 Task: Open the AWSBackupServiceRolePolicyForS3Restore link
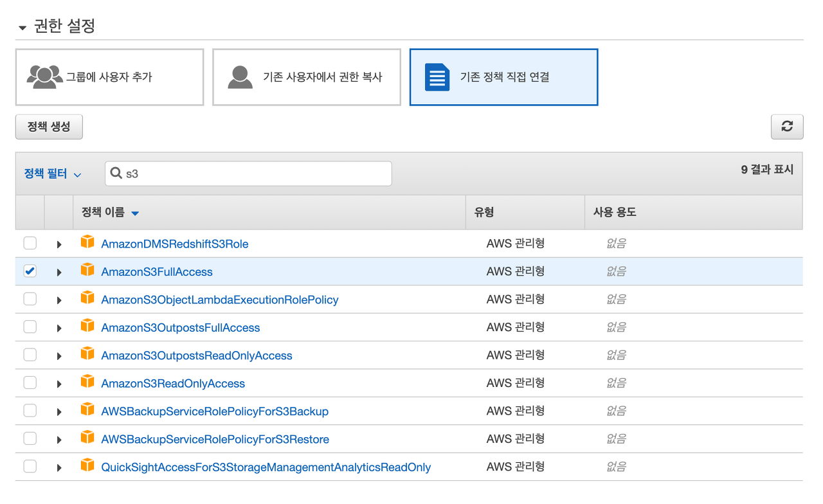point(215,440)
